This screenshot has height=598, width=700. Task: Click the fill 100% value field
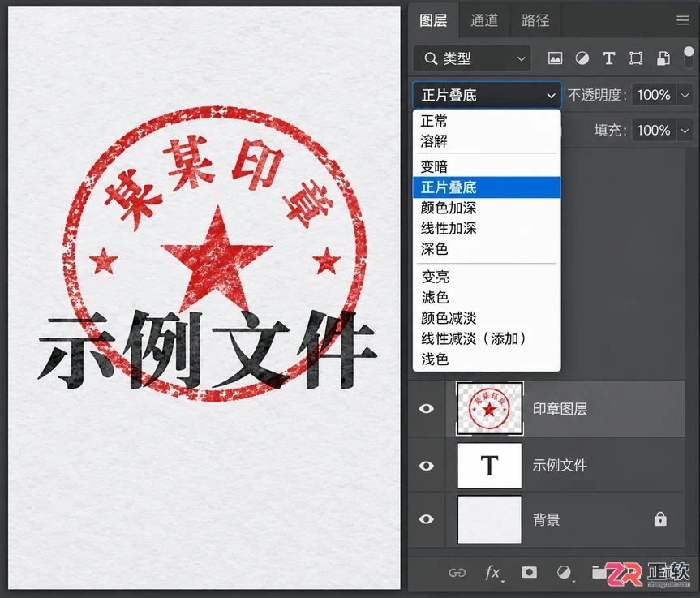click(x=654, y=131)
